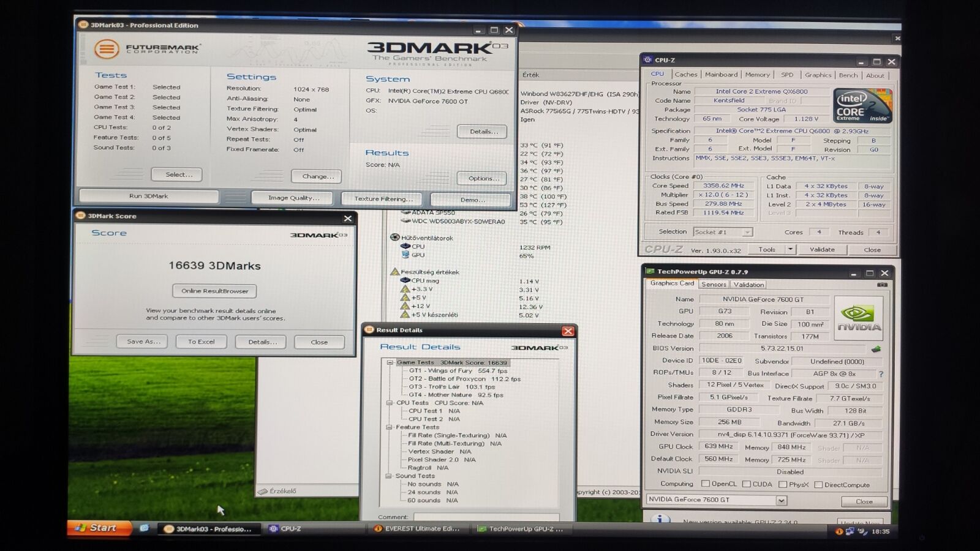980x551 pixels.
Task: Select GT4 - Mother Nature result row
Action: 456,395
